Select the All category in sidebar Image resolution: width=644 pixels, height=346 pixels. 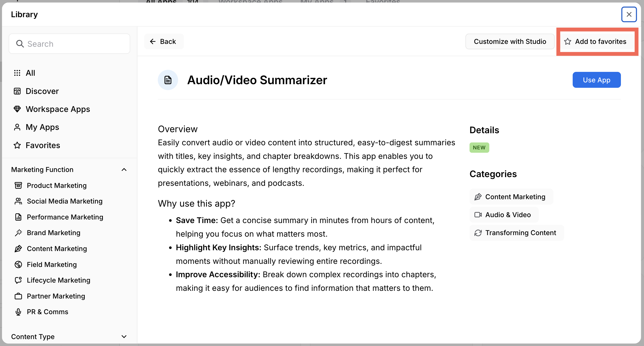pos(30,73)
